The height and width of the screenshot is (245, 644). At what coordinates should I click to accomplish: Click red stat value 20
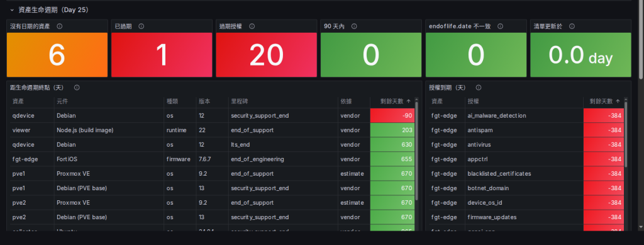266,55
